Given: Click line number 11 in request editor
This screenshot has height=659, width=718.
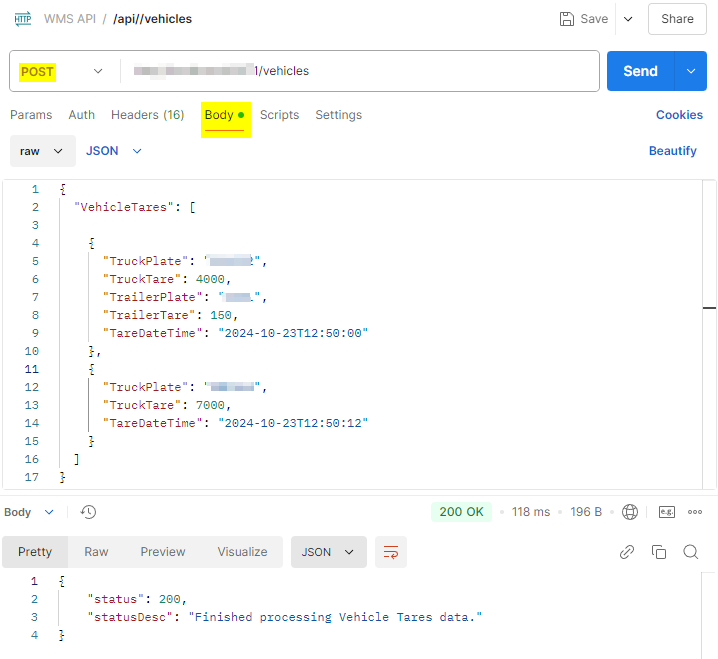Looking at the screenshot, I should (x=31, y=369).
